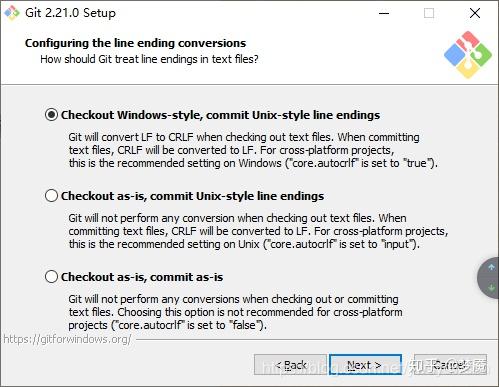Close the Git 2.21.0 Setup window
Image resolution: width=499 pixels, height=387 pixels.
475,13
